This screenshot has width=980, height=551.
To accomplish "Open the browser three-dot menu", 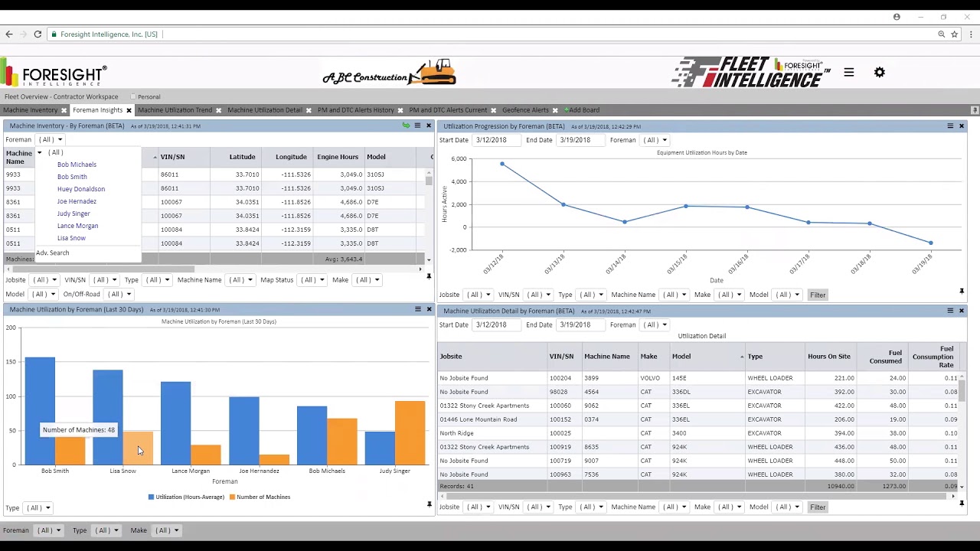I will coord(971,34).
